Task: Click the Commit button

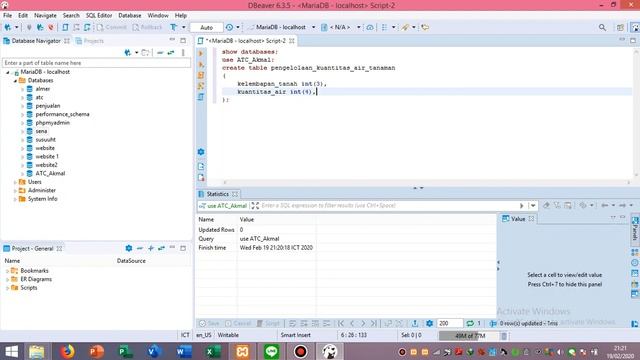Action: click(112, 27)
